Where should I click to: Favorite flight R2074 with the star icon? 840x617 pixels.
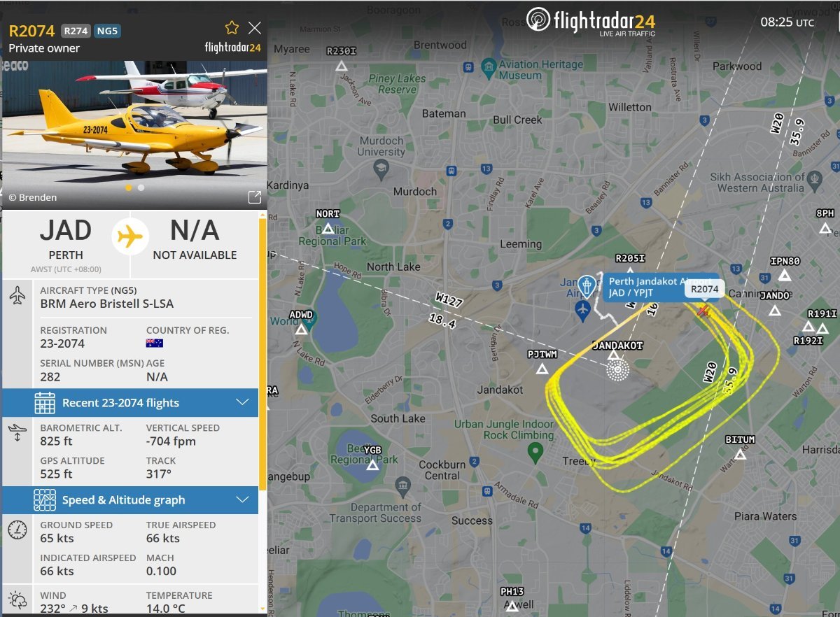tap(232, 28)
